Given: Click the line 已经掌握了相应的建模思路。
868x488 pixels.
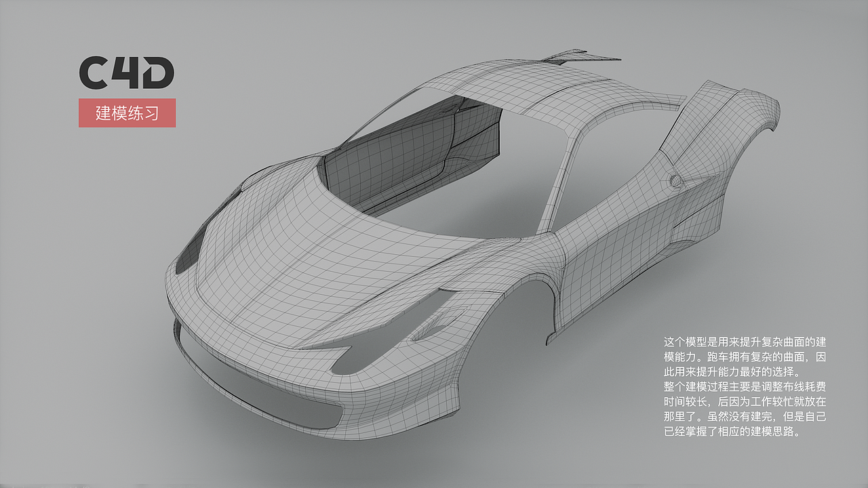Looking at the screenshot, I should point(733,432).
